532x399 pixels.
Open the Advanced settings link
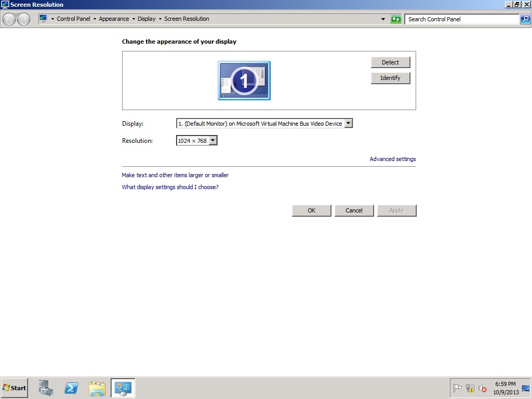coord(392,159)
